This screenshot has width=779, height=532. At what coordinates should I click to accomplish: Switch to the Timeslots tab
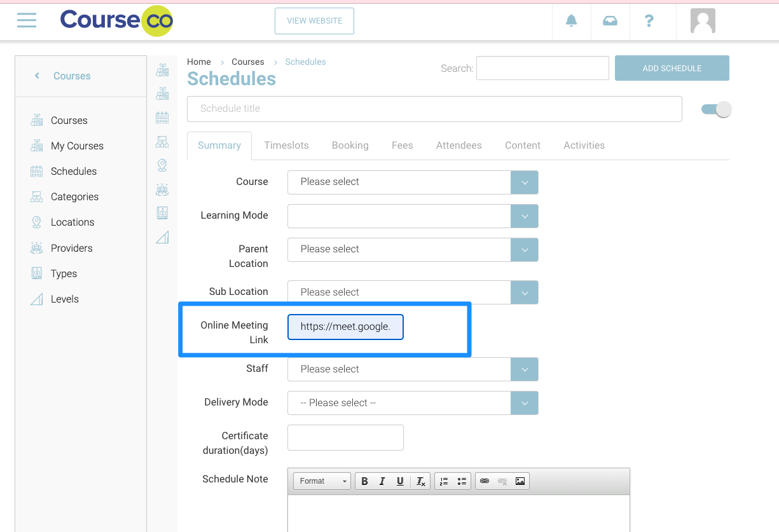[x=286, y=146]
